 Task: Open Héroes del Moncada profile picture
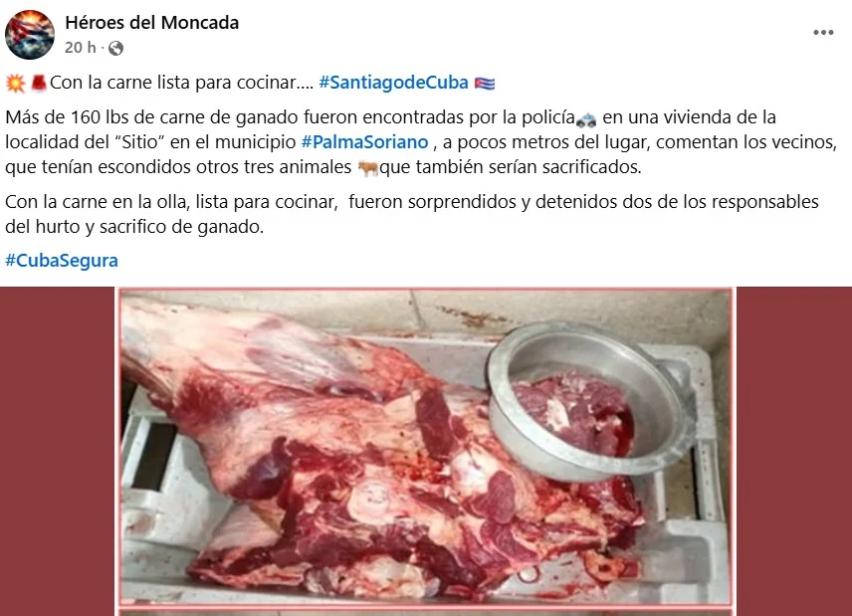point(30,34)
